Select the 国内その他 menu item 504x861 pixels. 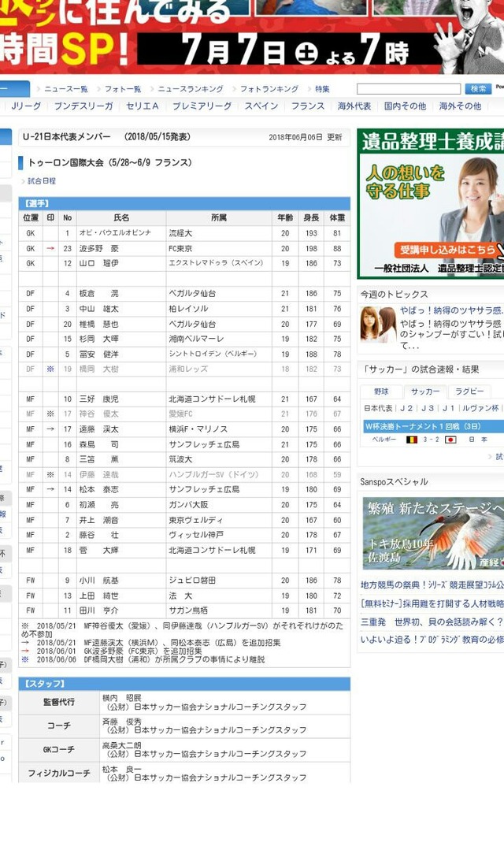[406, 106]
